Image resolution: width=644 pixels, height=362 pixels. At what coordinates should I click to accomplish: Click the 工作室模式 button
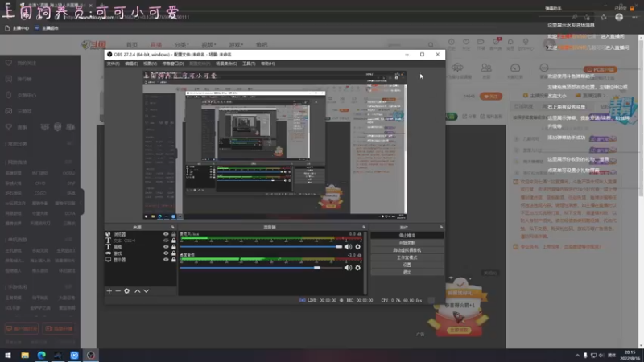[x=407, y=257]
